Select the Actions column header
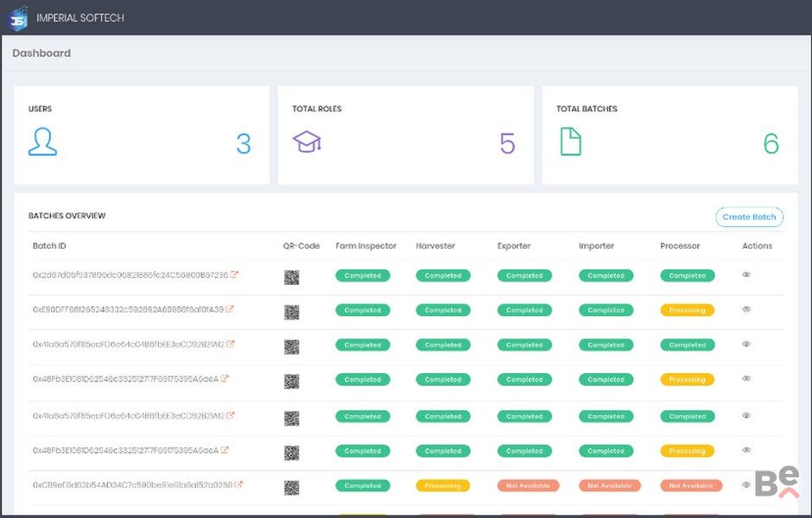The width and height of the screenshot is (812, 518). (757, 246)
